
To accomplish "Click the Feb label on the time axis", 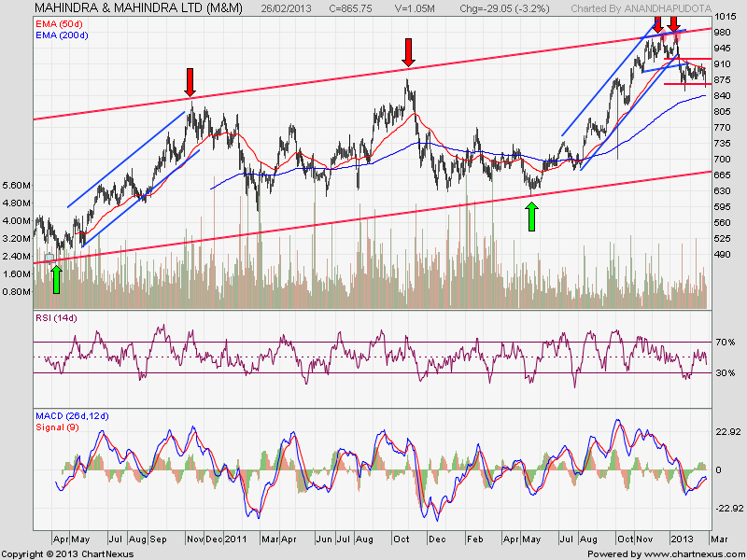I will point(475,539).
